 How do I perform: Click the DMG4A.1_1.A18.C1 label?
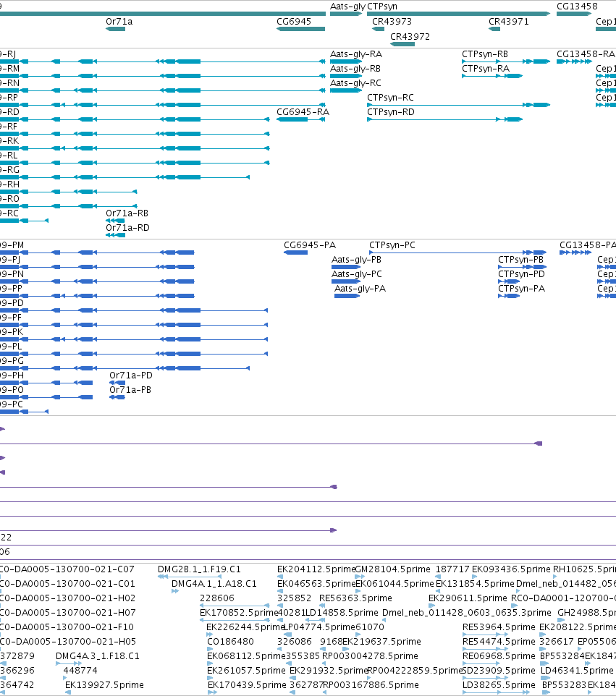pos(214,584)
